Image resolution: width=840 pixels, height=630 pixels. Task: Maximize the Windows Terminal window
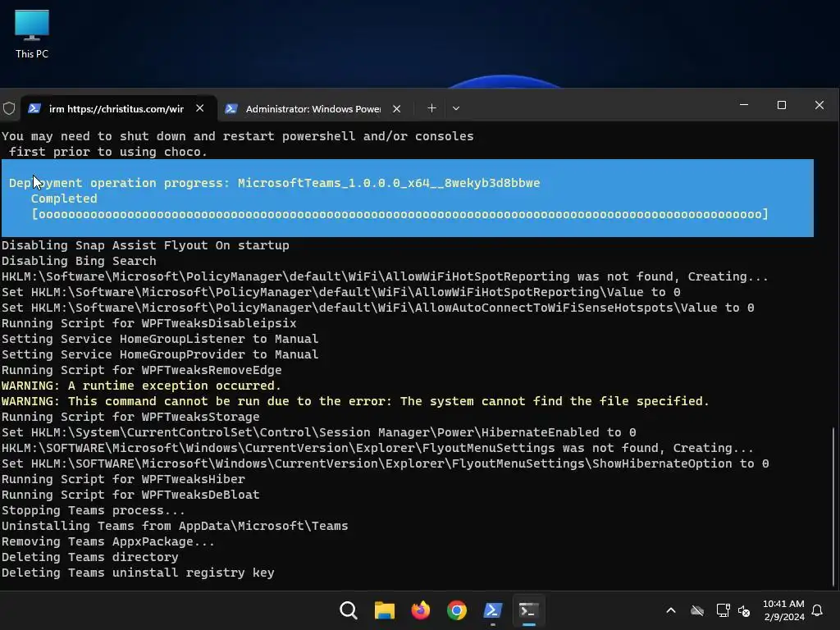pos(782,105)
